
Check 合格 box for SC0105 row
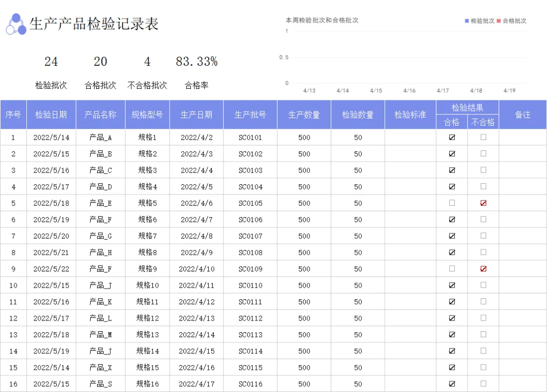click(452, 203)
